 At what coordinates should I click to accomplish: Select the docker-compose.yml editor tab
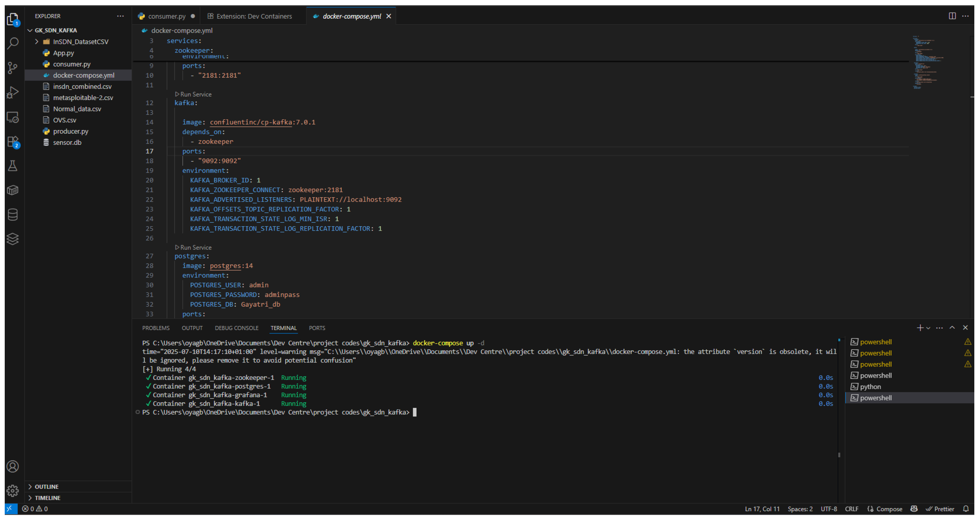(x=351, y=16)
